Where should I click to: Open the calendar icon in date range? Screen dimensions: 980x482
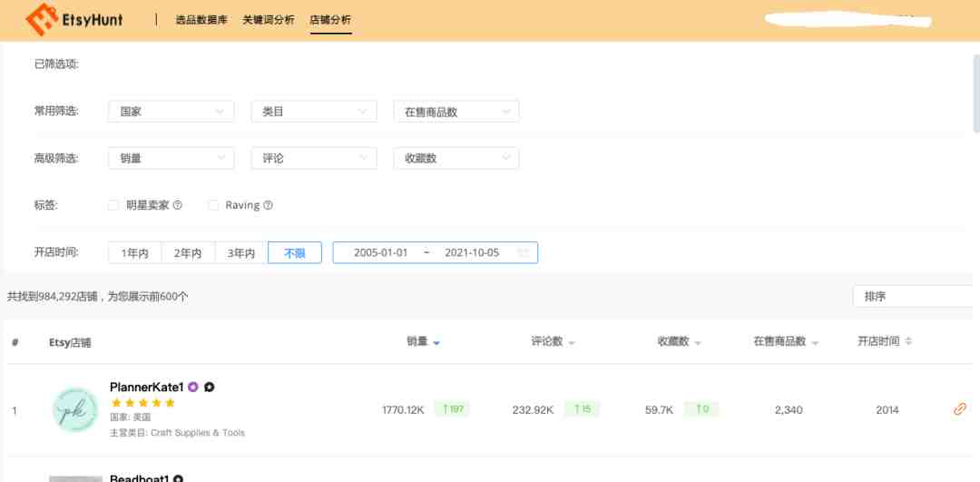pyautogui.click(x=524, y=252)
